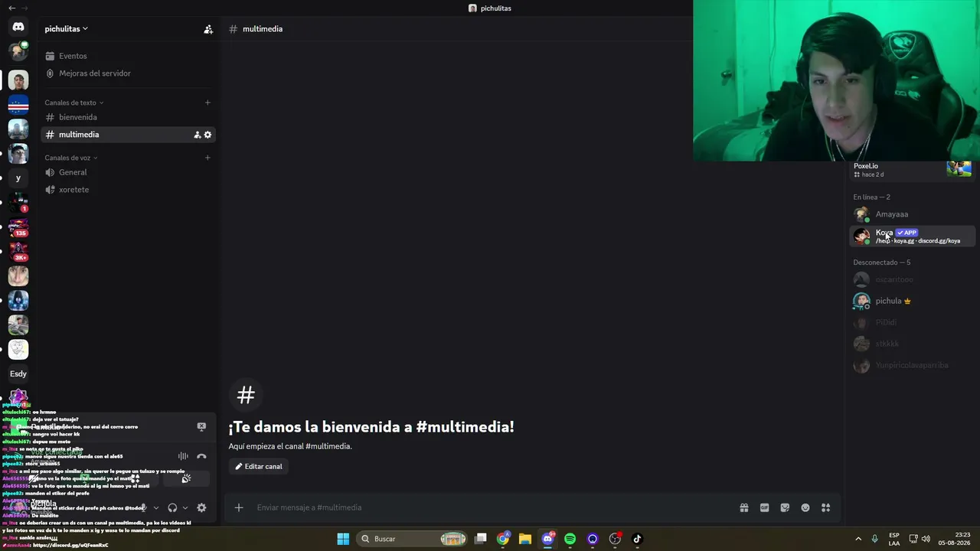Open the server with 3K+ badge
The height and width of the screenshot is (551, 980).
(x=18, y=252)
